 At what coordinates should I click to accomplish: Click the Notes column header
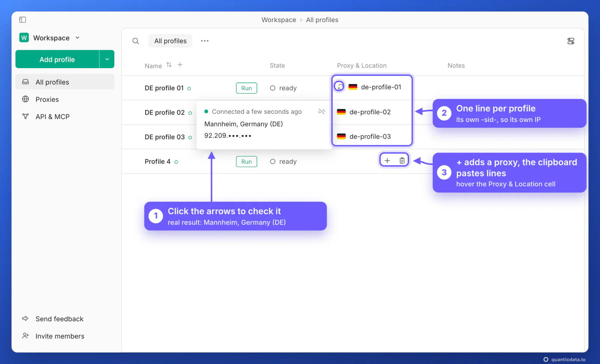click(456, 66)
